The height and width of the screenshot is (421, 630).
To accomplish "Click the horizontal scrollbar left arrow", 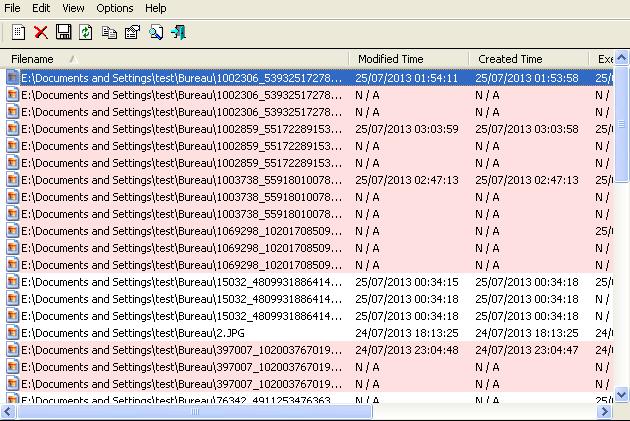I will pos(8,411).
